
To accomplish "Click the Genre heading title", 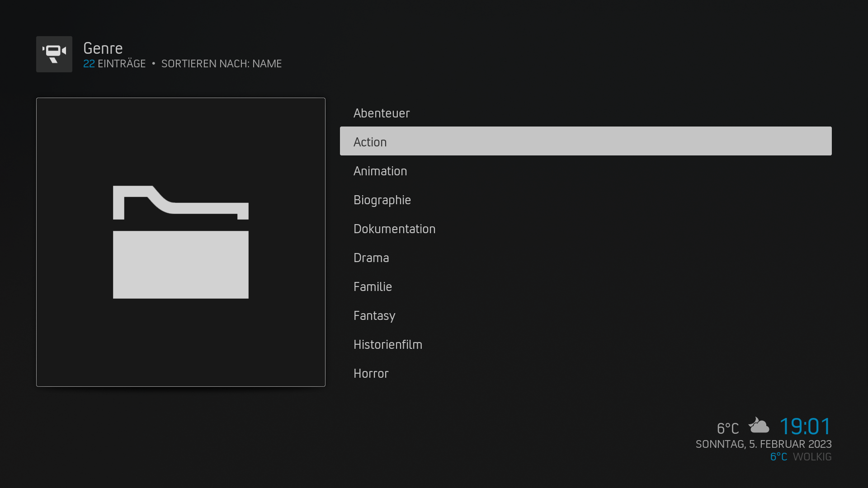I will tap(103, 48).
